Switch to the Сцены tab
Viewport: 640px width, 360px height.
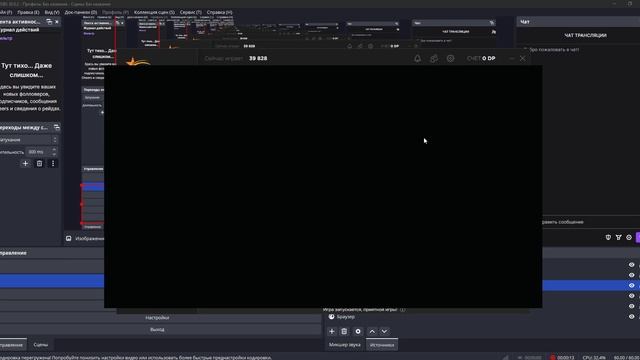click(40, 345)
